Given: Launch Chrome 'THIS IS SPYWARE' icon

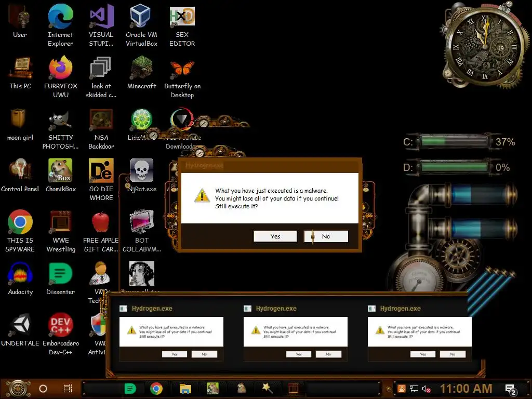Looking at the screenshot, I should 20,231.
